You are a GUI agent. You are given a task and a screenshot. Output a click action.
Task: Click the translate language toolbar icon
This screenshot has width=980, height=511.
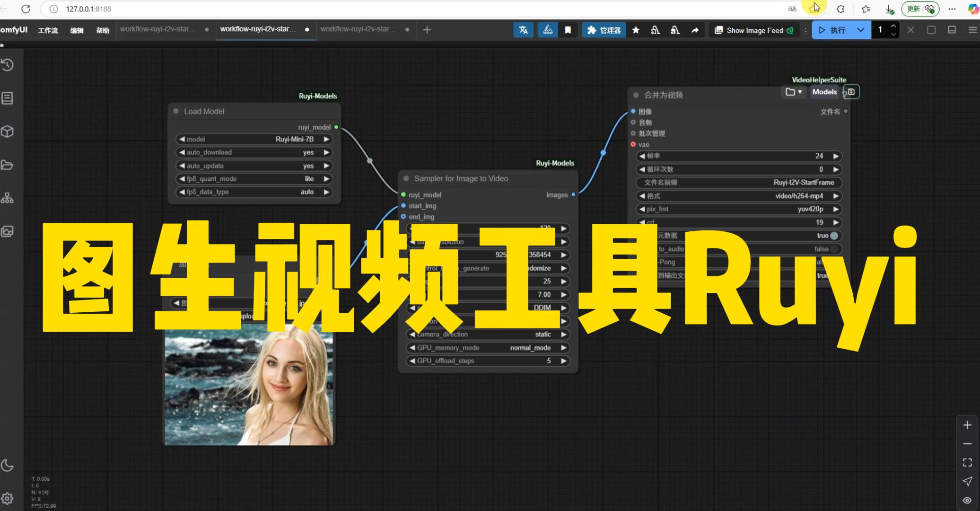(x=523, y=30)
